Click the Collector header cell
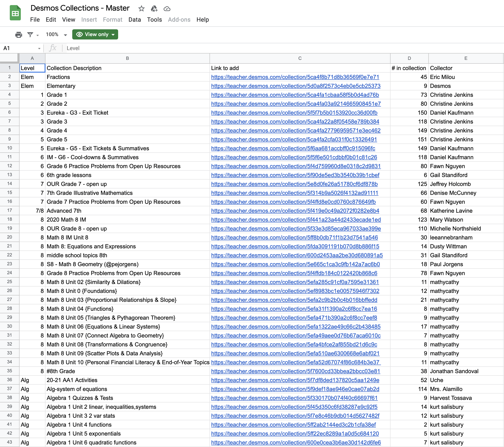 466,68
